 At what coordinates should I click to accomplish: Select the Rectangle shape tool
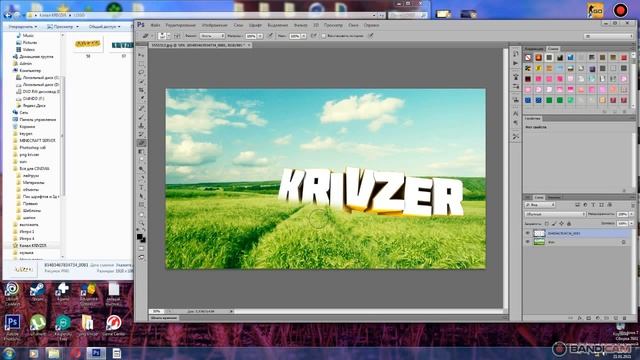tap(141, 205)
